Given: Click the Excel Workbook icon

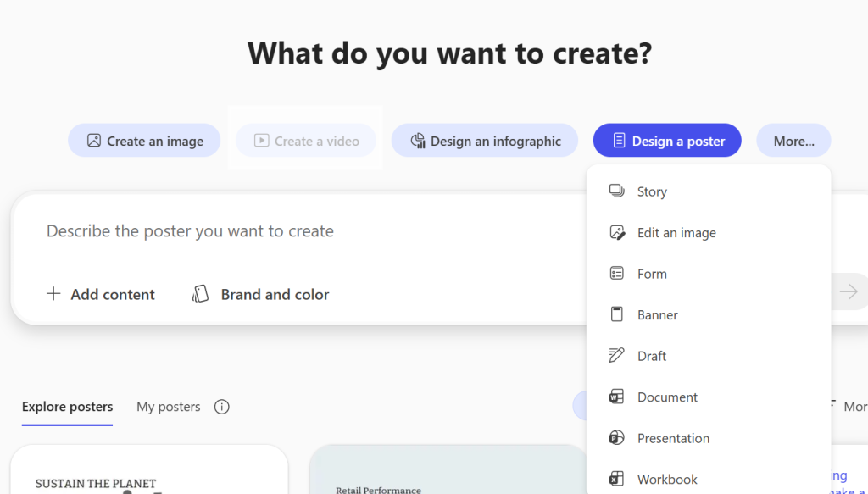Looking at the screenshot, I should (x=617, y=479).
